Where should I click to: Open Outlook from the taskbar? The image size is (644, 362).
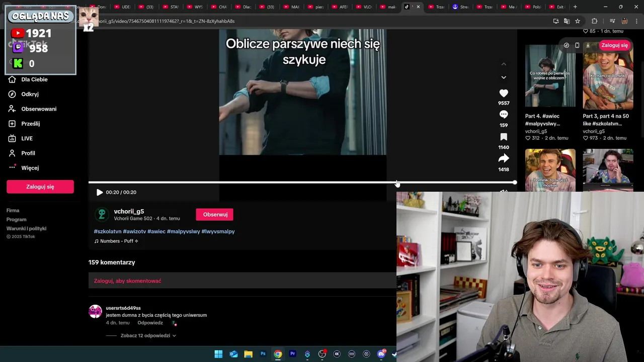point(233,354)
